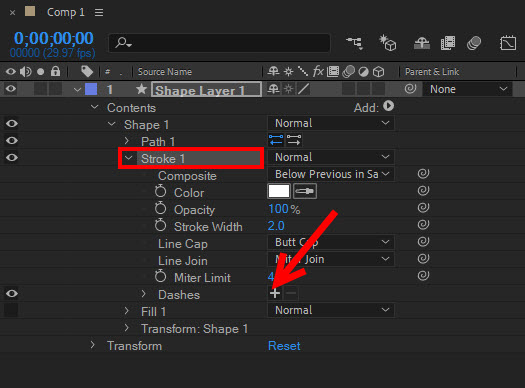Screen dimensions: 525x388
Task: Open the Parent None dropdown
Action: [x=467, y=89]
